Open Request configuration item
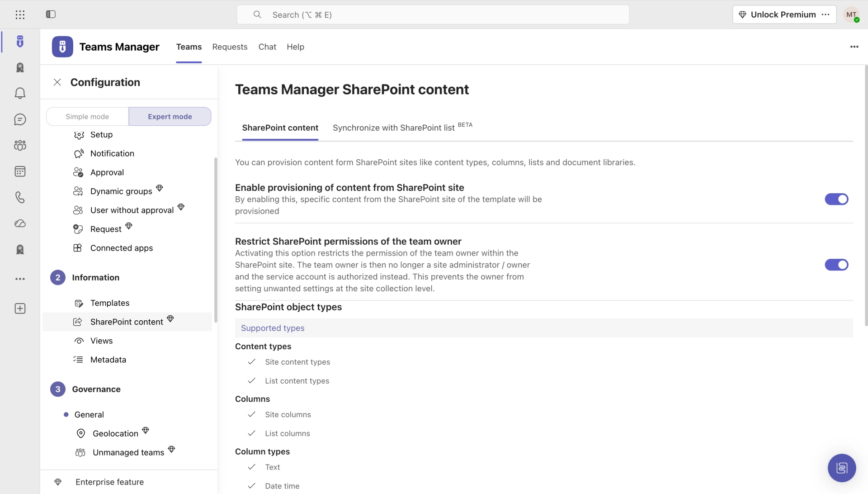Viewport: 868px width, 494px height. pos(106,229)
